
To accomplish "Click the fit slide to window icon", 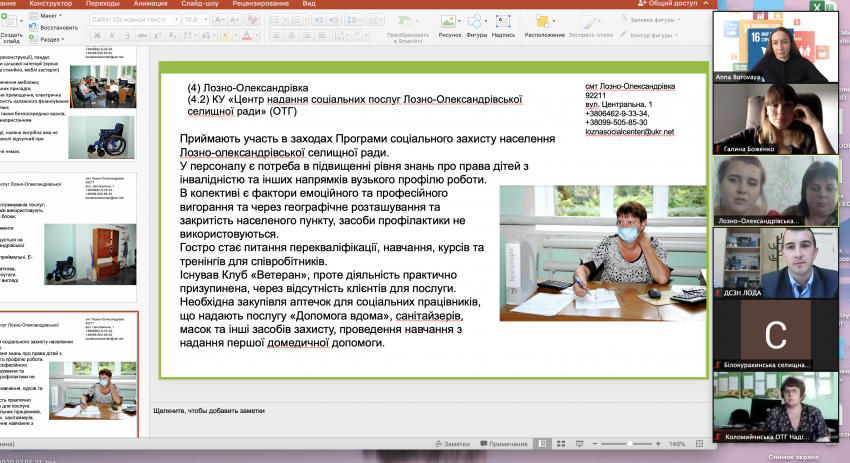I will coord(699,443).
